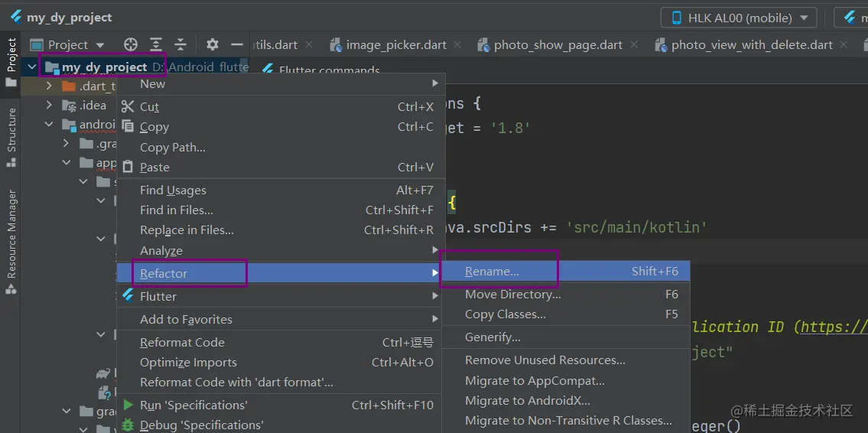
Task: Collapse the my_dy_project root folder
Action: [x=31, y=67]
